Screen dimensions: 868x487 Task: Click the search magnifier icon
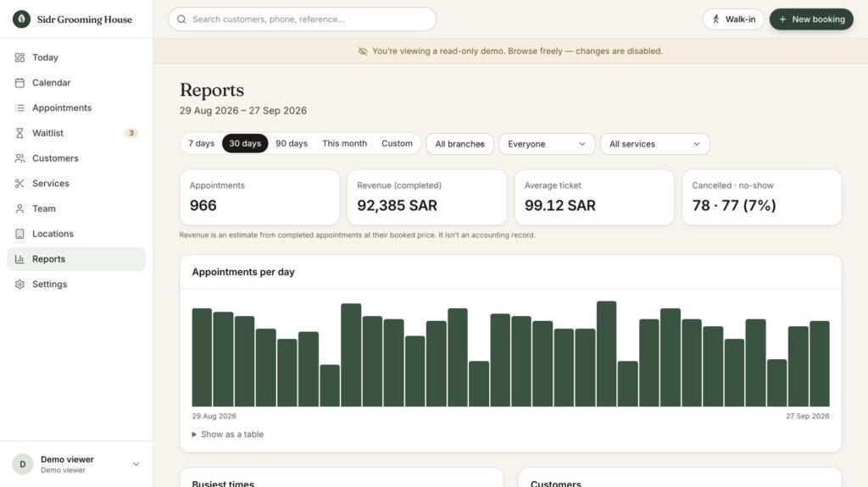point(181,19)
